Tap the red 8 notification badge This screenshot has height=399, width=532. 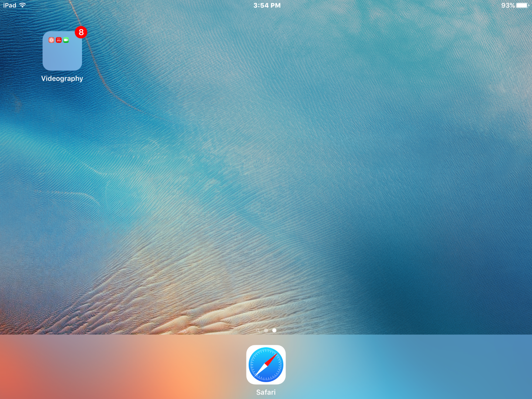(81, 33)
